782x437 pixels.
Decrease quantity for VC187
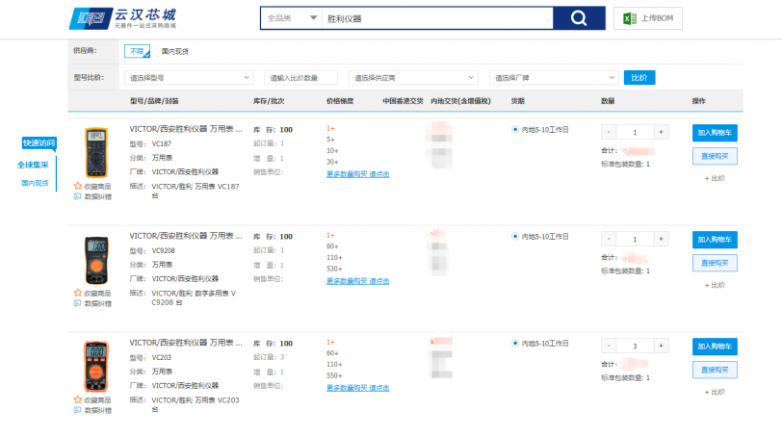(609, 132)
